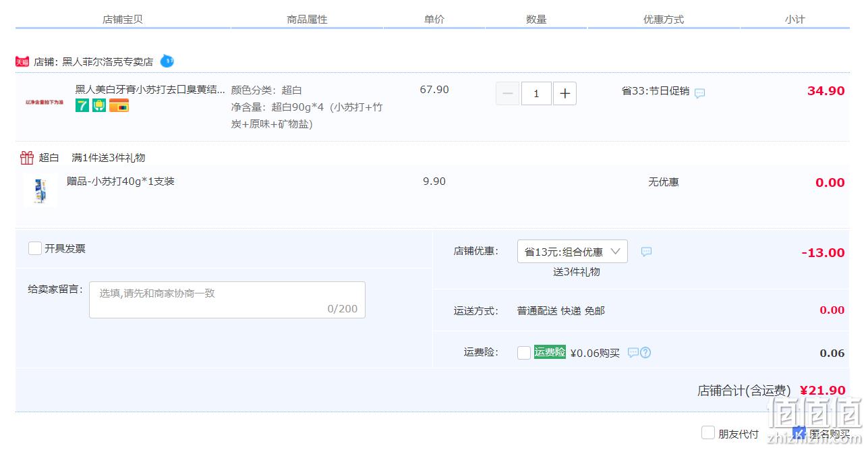Open the info bubble beside store discount dropdown
The height and width of the screenshot is (450, 868).
(x=646, y=252)
